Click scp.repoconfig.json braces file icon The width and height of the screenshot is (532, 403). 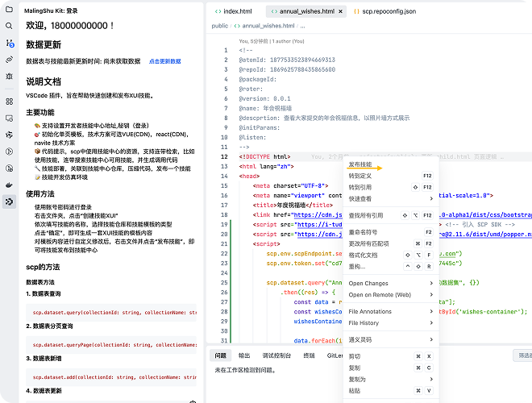[356, 11]
